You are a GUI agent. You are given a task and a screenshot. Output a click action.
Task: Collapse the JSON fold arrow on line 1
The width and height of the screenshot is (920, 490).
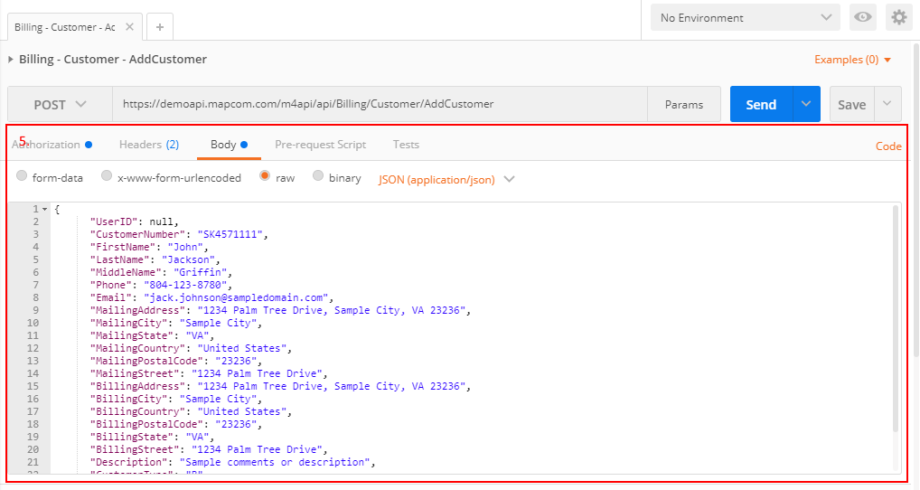coord(45,209)
